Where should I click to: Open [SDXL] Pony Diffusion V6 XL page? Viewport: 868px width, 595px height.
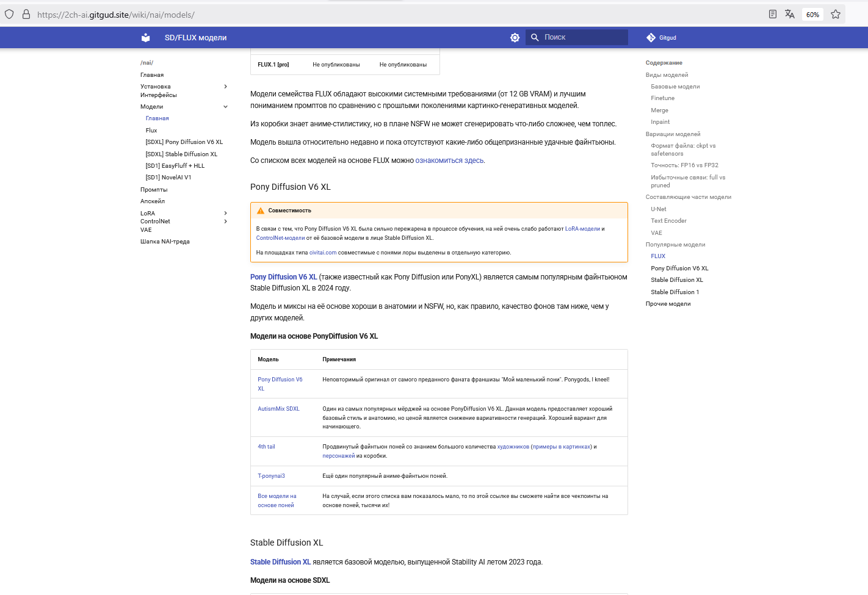[x=184, y=142]
